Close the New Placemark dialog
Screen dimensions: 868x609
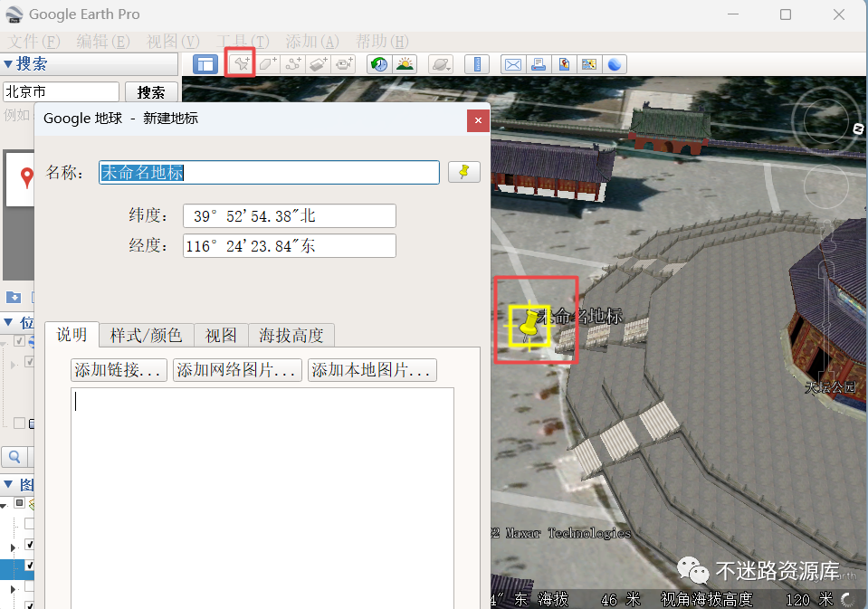click(478, 120)
